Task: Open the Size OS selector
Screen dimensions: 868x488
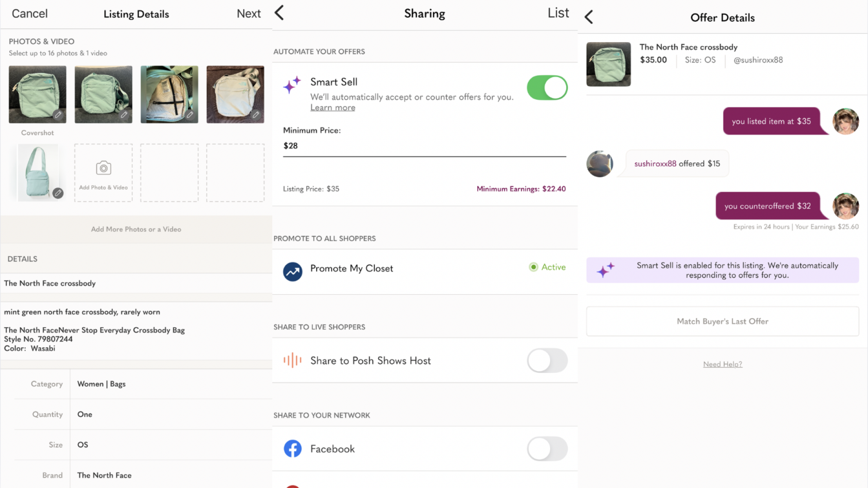Action: 169,445
